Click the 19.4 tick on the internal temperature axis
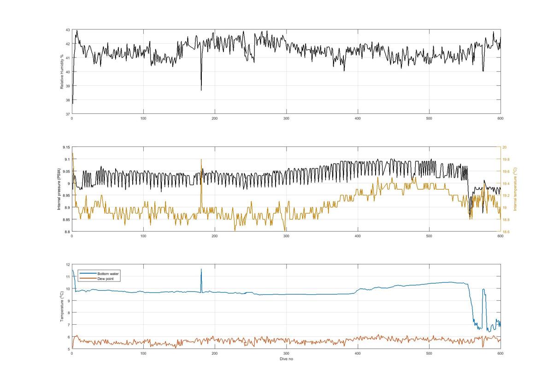This screenshot has width=553, height=392. (506, 183)
